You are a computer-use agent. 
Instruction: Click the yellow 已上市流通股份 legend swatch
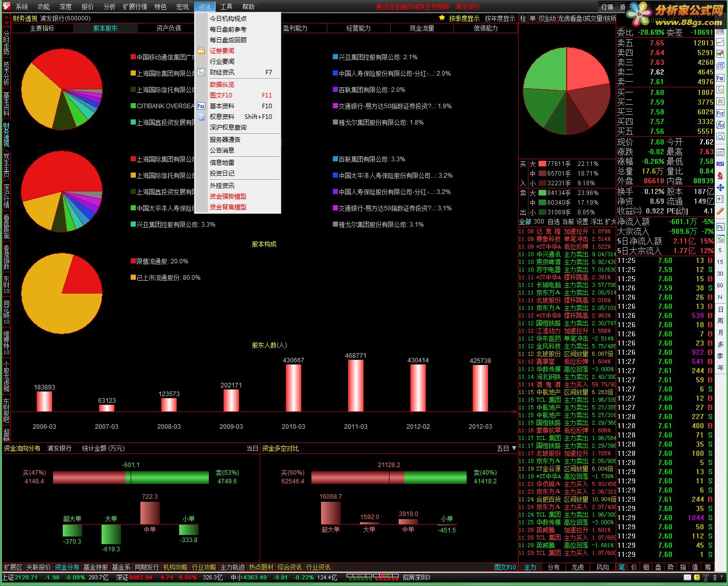coord(133,278)
